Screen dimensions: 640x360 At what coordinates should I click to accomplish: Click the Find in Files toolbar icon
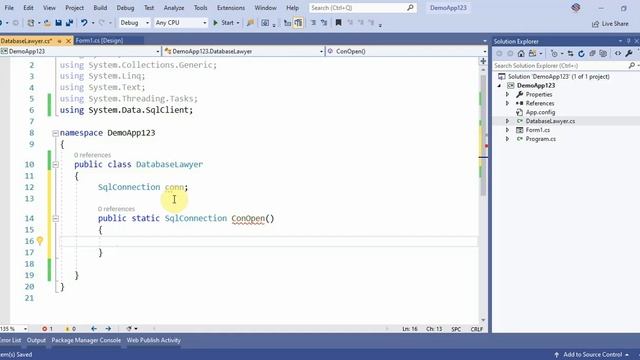[x=250, y=23]
